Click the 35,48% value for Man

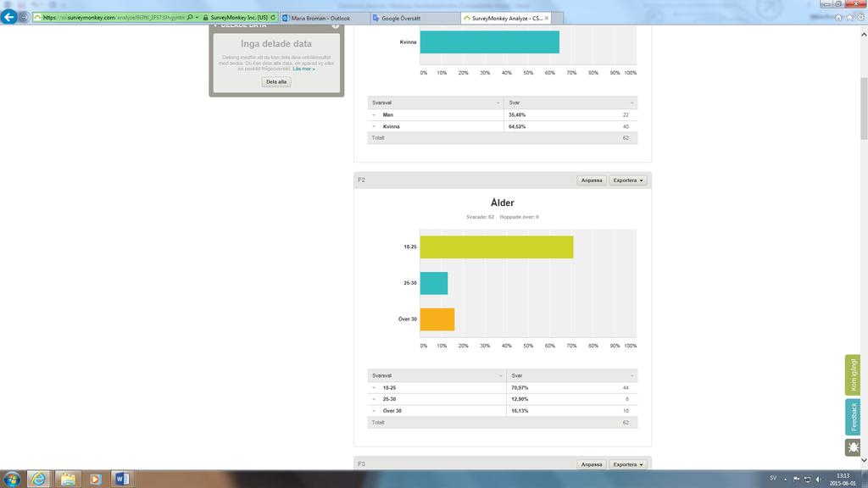click(517, 115)
